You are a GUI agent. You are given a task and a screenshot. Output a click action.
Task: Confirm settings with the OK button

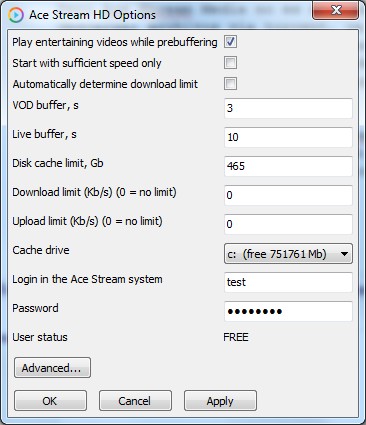pos(50,401)
